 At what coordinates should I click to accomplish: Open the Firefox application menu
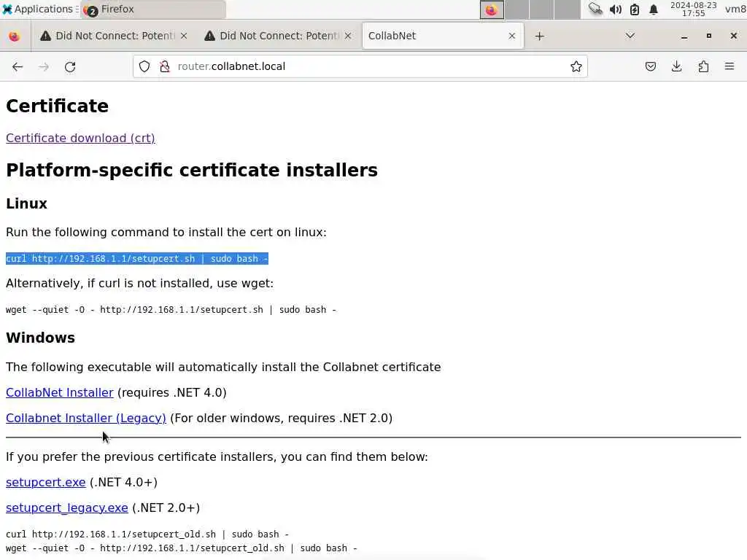point(729,66)
